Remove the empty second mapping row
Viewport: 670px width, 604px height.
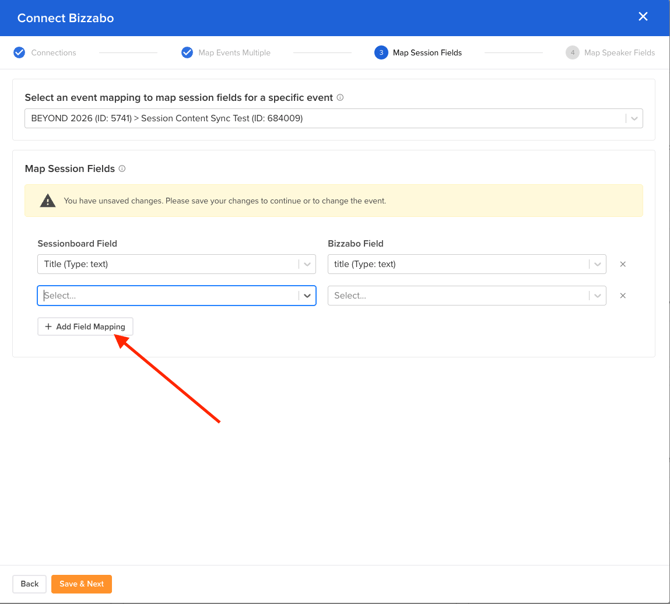(x=623, y=296)
